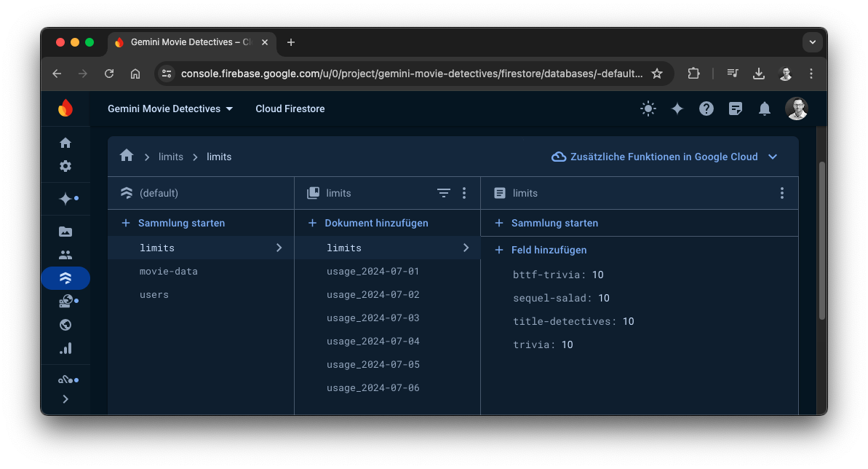Screen dimensions: 868x469
Task: Open limits collection three-dot menu
Action: coord(464,193)
